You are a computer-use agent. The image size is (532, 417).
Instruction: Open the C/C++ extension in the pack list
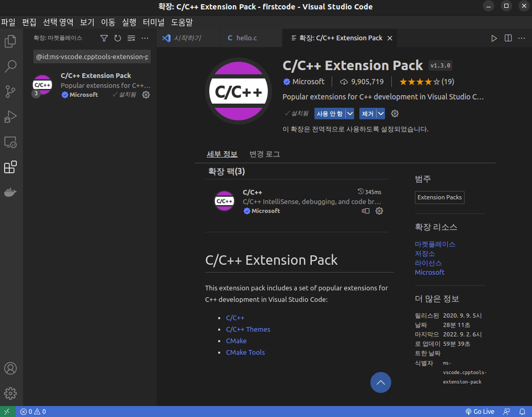[297, 201]
